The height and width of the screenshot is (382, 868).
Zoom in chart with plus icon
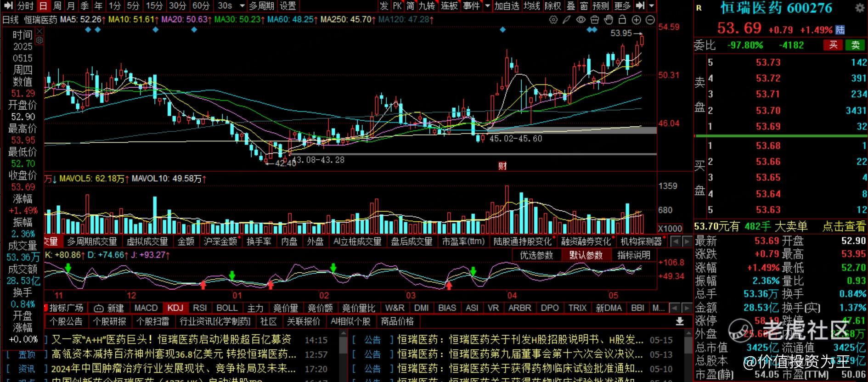[x=636, y=20]
